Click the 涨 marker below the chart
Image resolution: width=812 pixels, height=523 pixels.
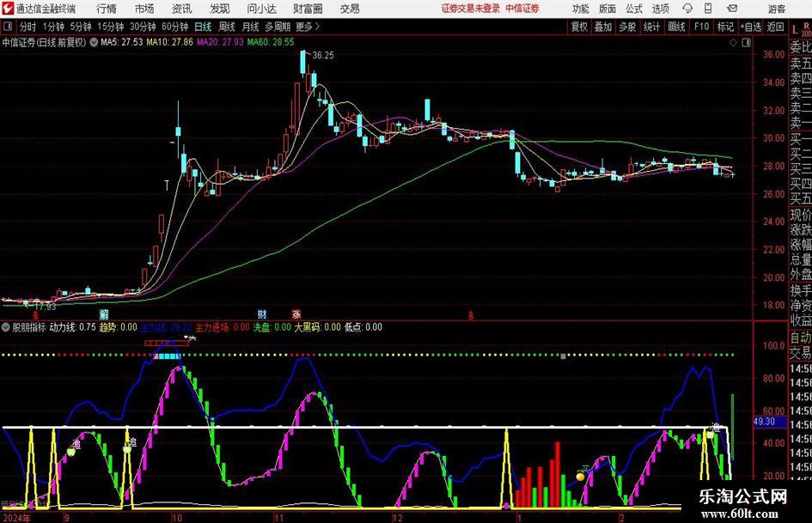pos(296,314)
